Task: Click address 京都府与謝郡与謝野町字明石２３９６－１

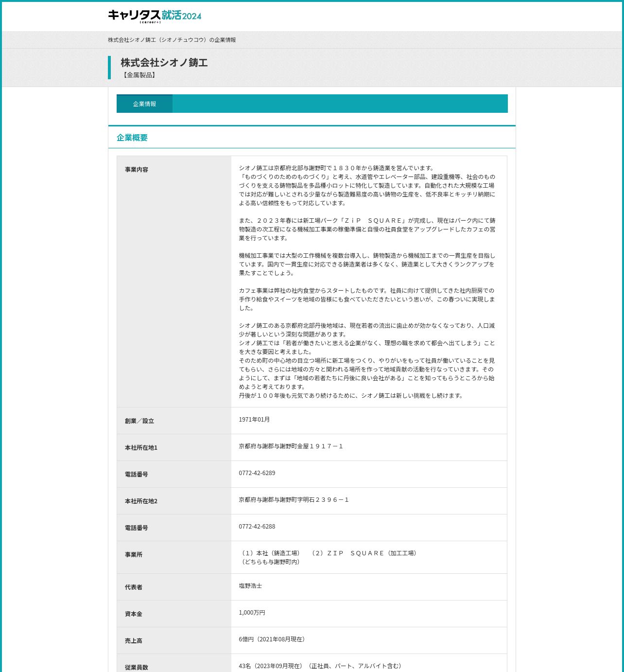Action: coord(294,500)
